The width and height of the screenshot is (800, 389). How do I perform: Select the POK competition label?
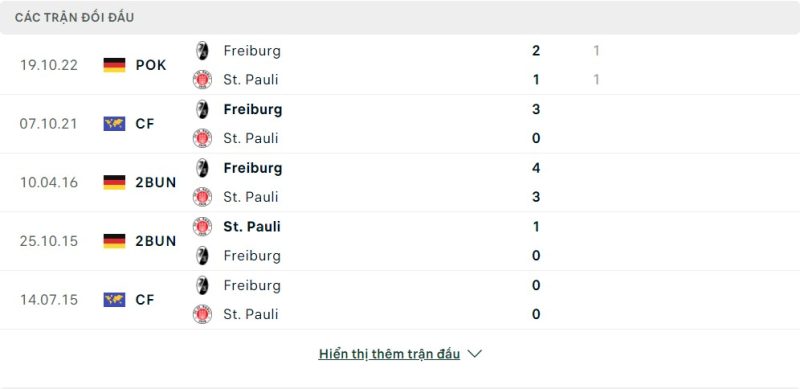(151, 65)
